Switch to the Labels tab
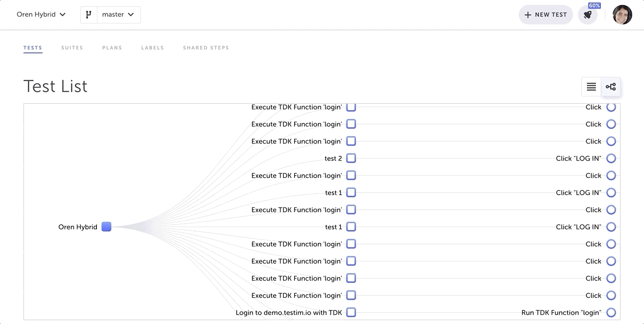The image size is (644, 324). point(153,48)
